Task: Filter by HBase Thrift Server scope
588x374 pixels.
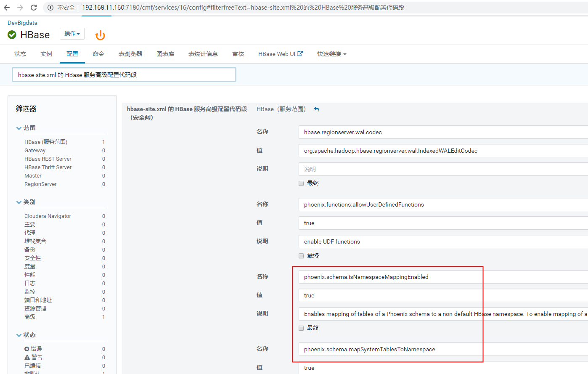Action: 48,167
